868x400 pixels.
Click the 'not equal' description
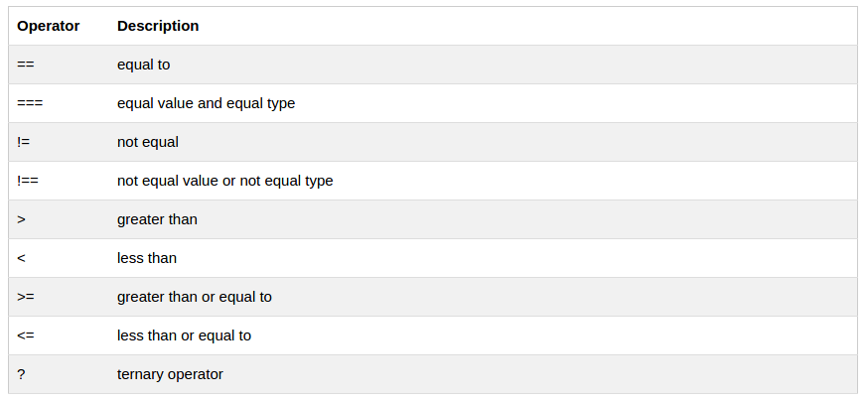point(148,142)
